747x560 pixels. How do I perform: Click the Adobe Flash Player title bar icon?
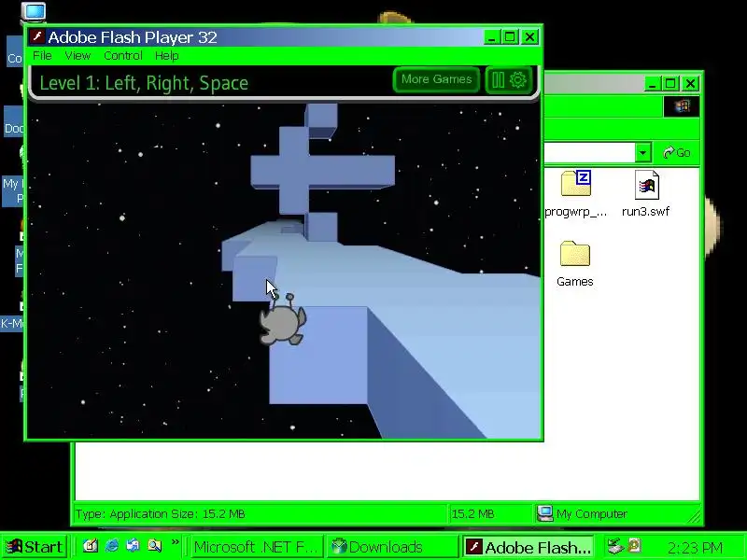click(37, 36)
